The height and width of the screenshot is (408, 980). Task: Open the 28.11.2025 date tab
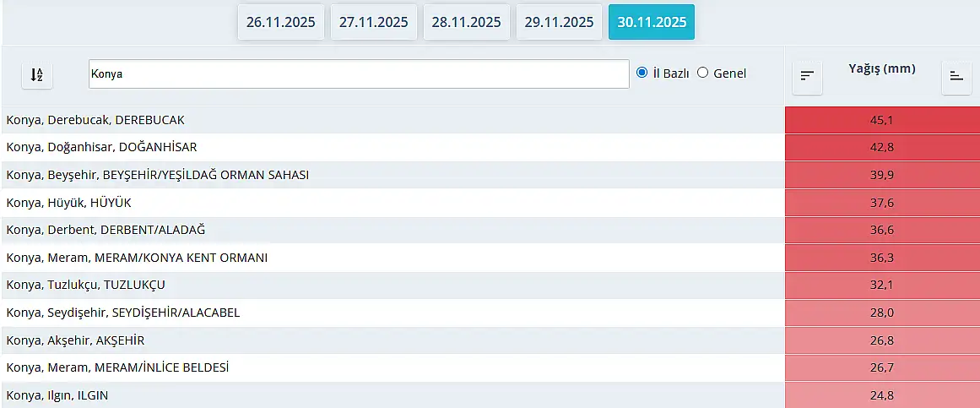(466, 22)
